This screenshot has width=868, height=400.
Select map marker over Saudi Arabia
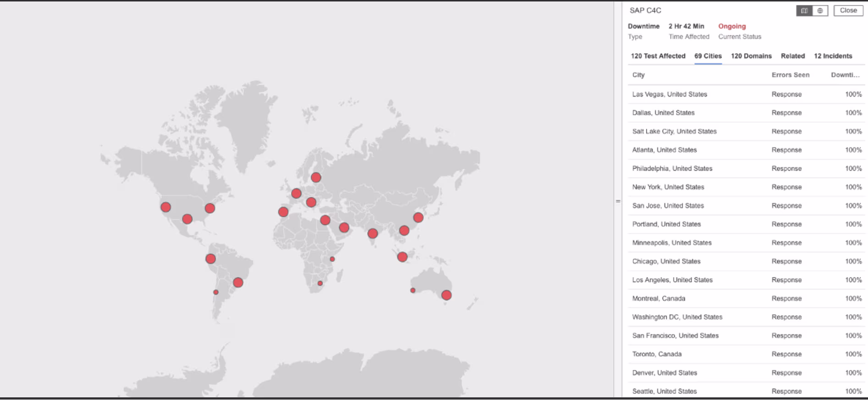[344, 227]
